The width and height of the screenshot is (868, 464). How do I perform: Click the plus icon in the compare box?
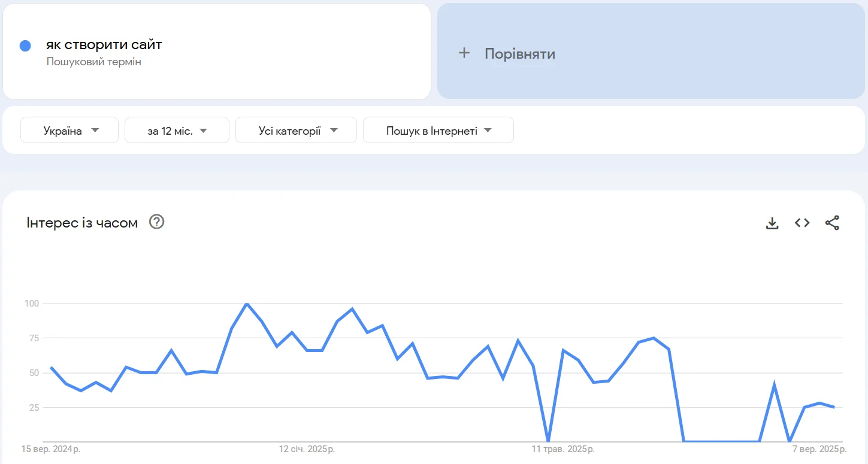point(464,53)
